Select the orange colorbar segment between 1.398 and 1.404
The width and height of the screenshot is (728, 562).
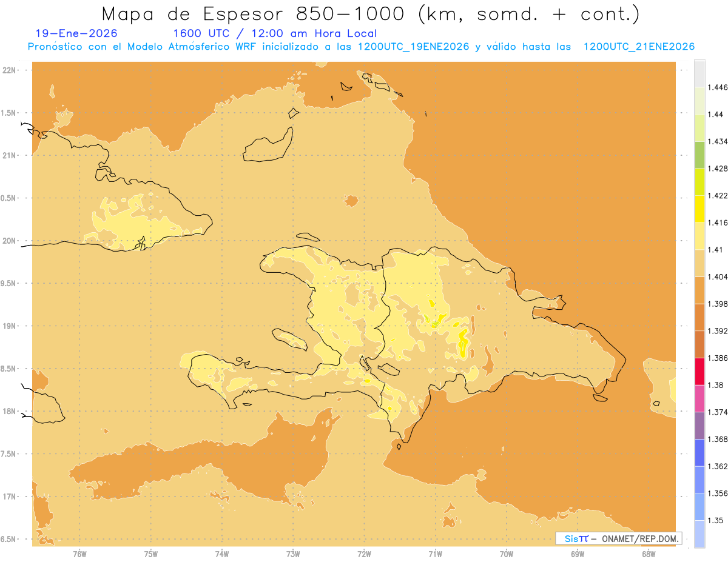coord(699,290)
